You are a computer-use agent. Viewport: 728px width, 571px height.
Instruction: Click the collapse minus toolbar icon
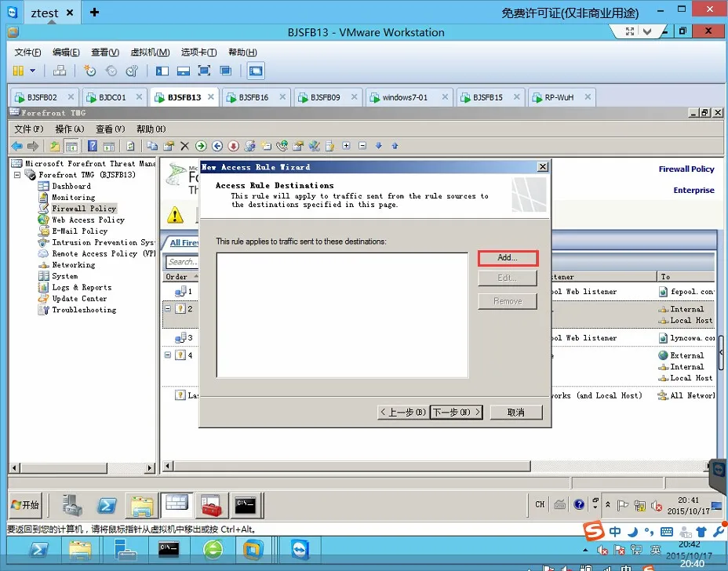point(362,146)
